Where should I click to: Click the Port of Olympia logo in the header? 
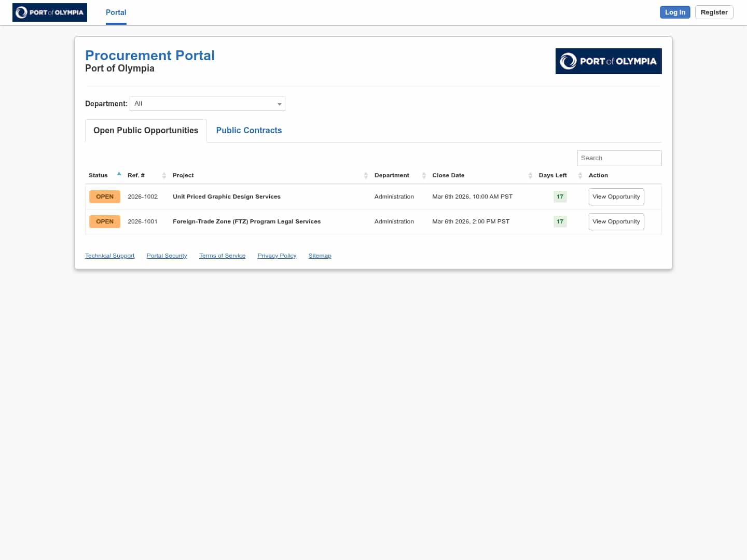(x=49, y=12)
